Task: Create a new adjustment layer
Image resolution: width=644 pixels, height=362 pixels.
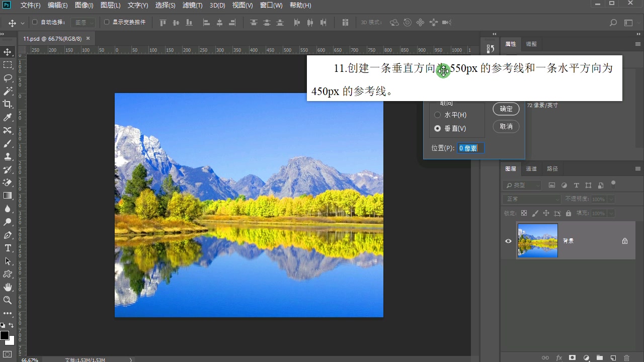Action: click(x=586, y=358)
